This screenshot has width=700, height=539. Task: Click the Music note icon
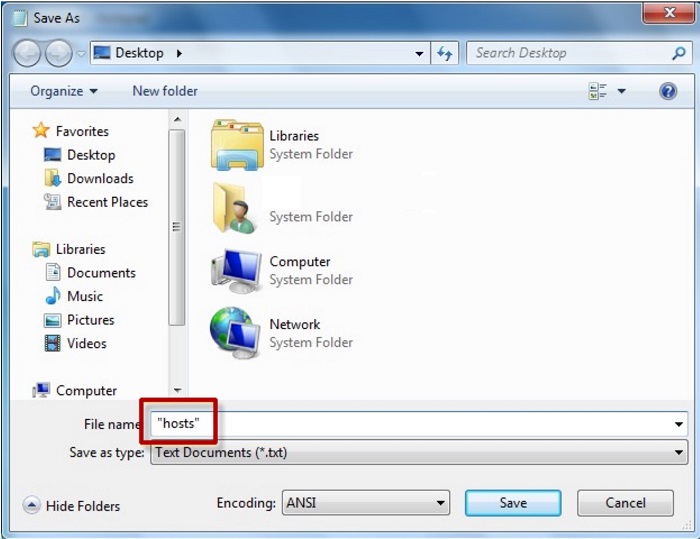coord(53,296)
